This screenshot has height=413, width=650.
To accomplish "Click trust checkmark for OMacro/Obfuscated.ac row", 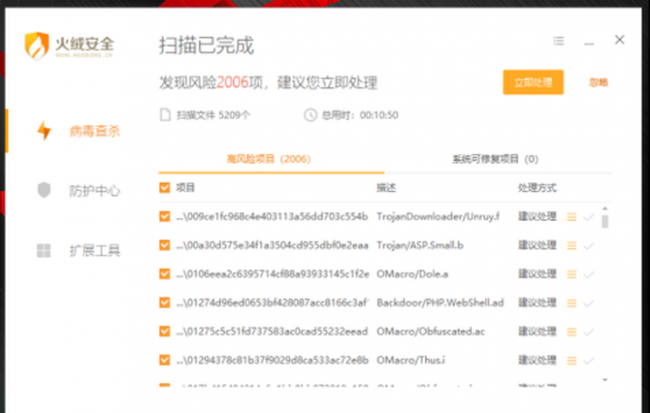I will click(x=588, y=332).
